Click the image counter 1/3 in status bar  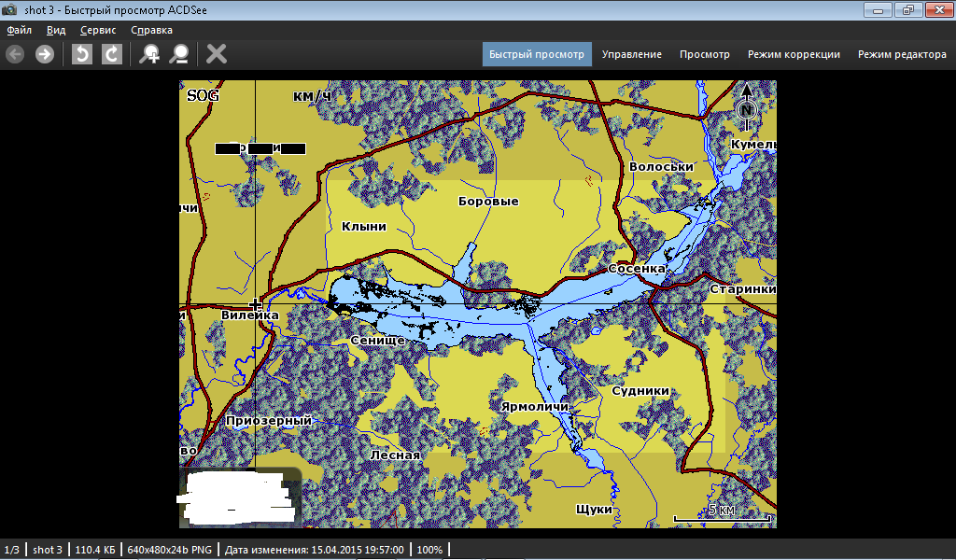coord(12,550)
